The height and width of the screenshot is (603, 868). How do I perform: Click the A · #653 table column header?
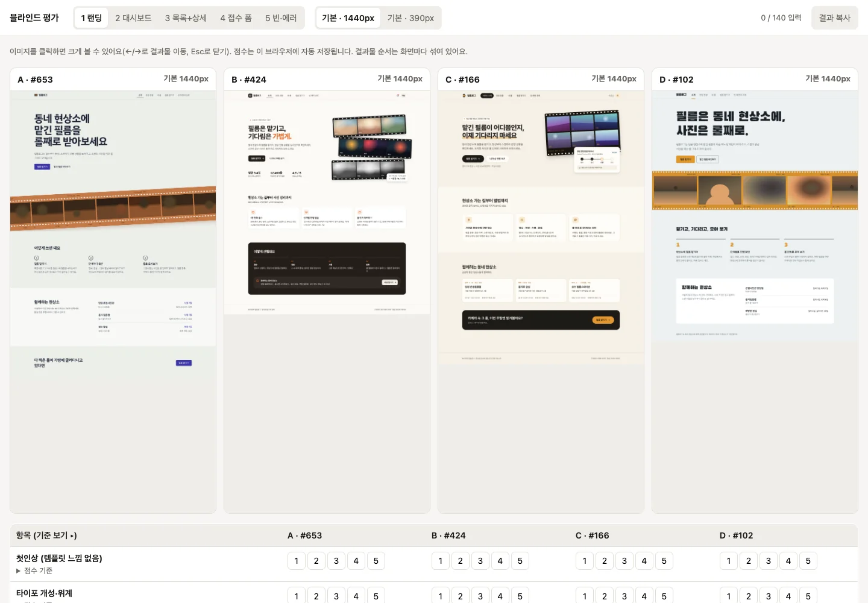(x=304, y=535)
